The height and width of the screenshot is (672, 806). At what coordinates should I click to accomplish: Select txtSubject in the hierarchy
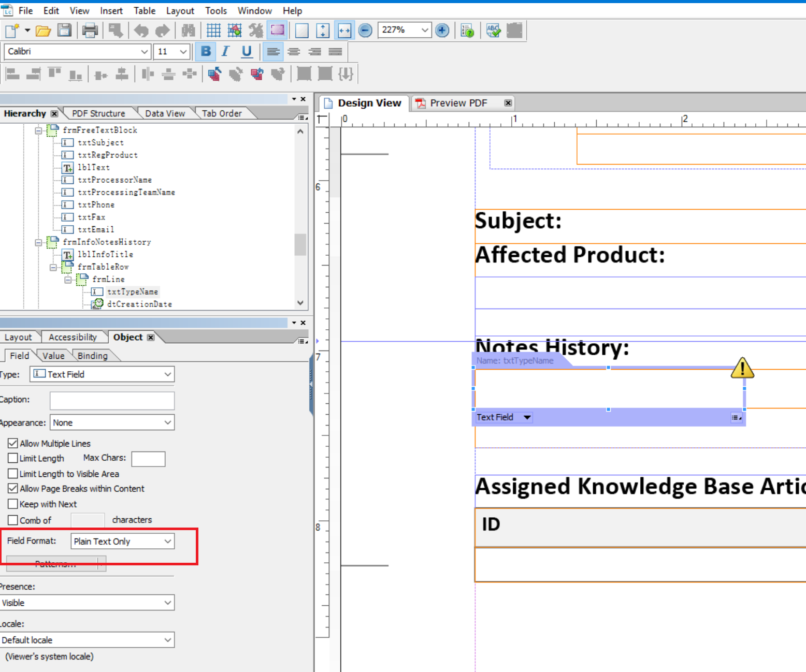tap(100, 143)
